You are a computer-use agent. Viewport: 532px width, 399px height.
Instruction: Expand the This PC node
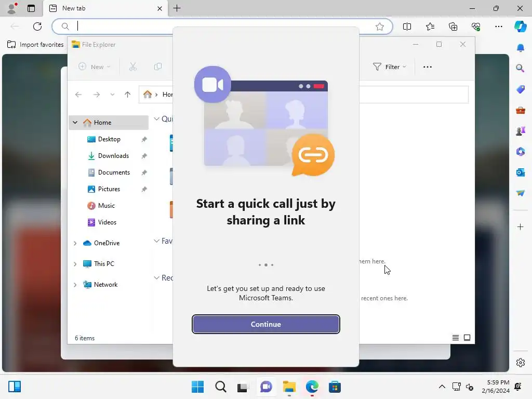pyautogui.click(x=75, y=263)
